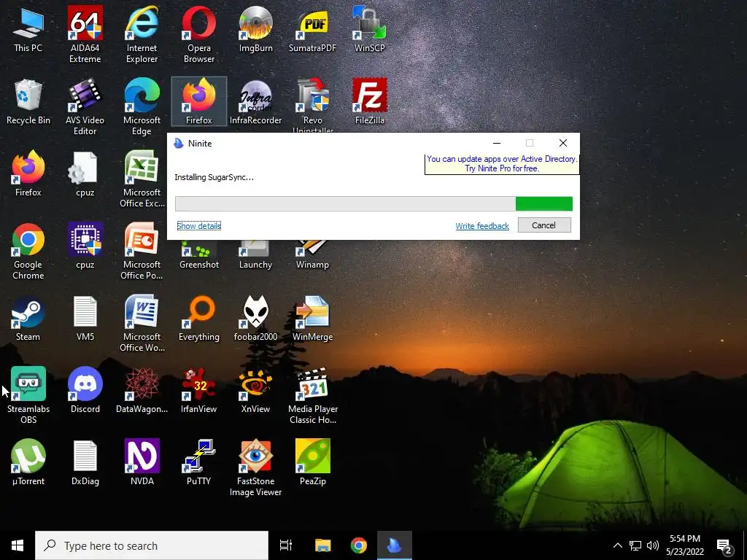
Task: Open the Windows Start menu
Action: tap(18, 545)
